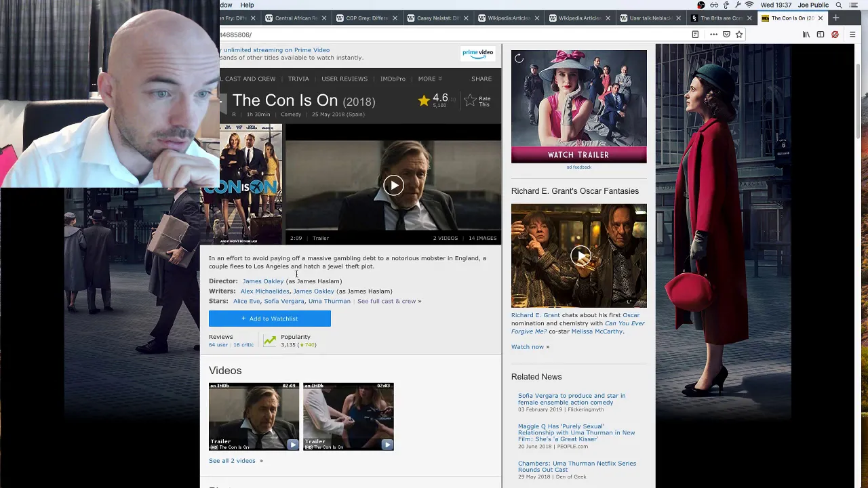This screenshot has height=488, width=868.
Task: Click the unlimited streaming on Prime Video link
Action: click(x=277, y=50)
